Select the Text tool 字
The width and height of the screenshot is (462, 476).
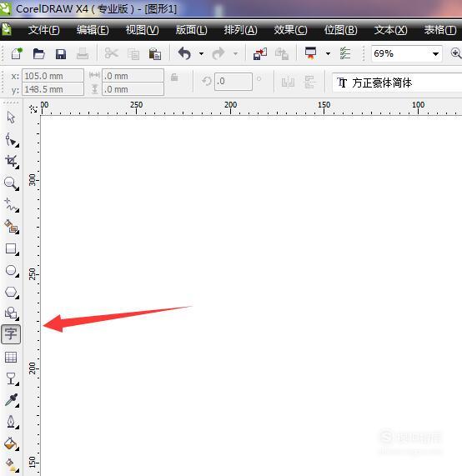11,334
